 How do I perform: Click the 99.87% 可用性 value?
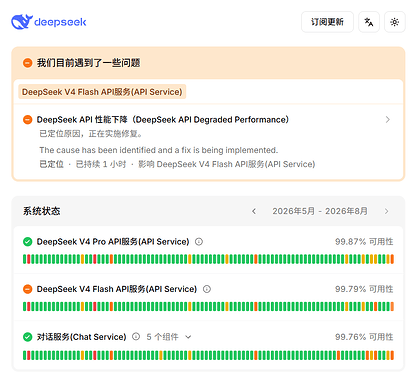364,241
